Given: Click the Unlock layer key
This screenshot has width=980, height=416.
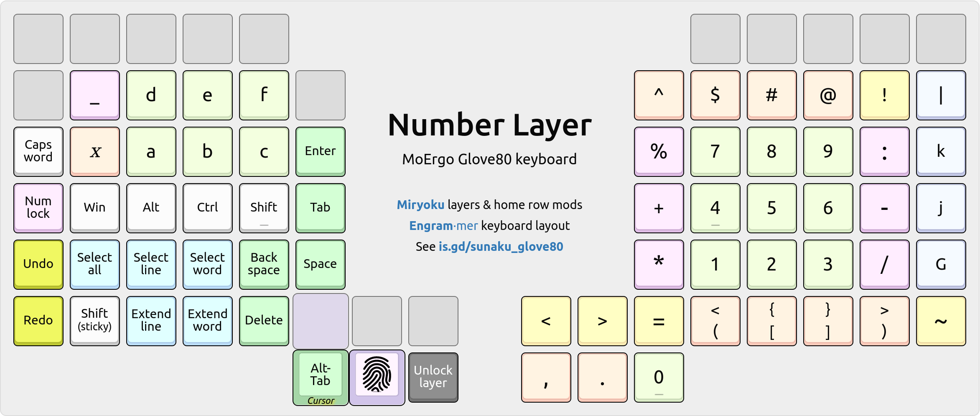Looking at the screenshot, I should [x=433, y=378].
